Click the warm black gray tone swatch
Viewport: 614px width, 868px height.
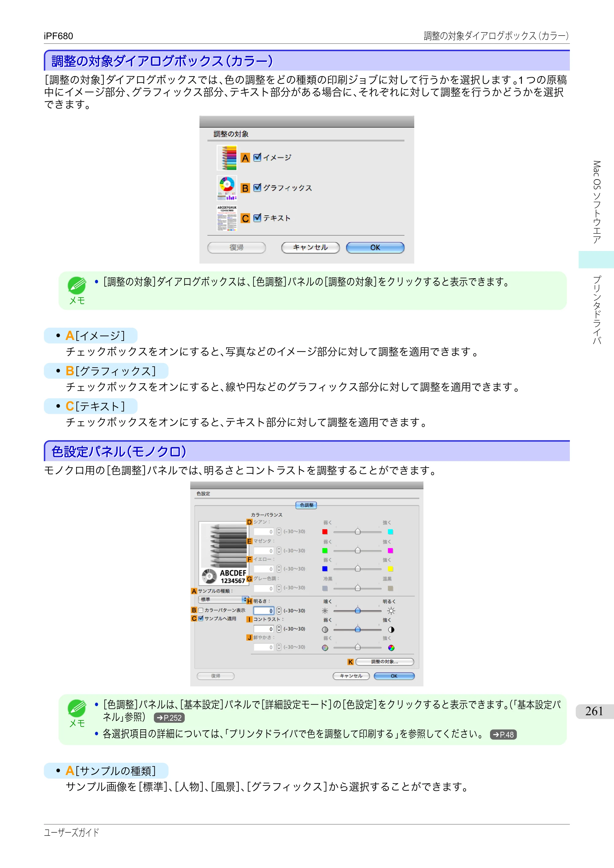click(391, 588)
